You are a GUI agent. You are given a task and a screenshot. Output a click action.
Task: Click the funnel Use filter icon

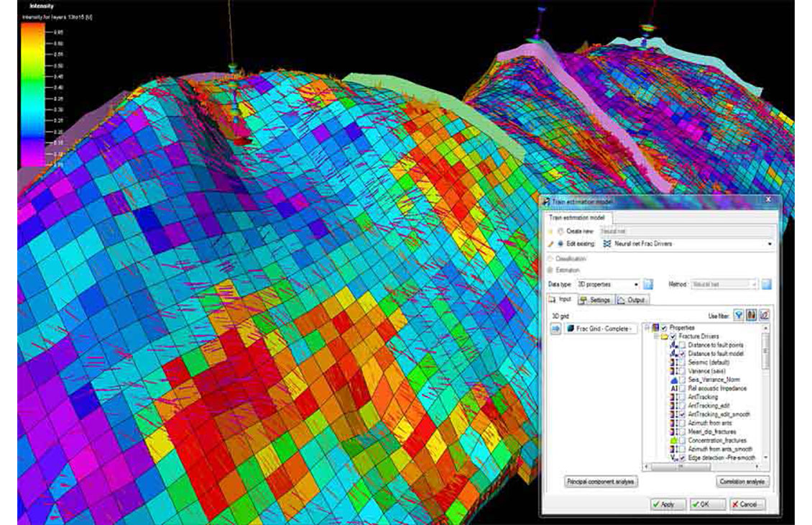(x=739, y=315)
